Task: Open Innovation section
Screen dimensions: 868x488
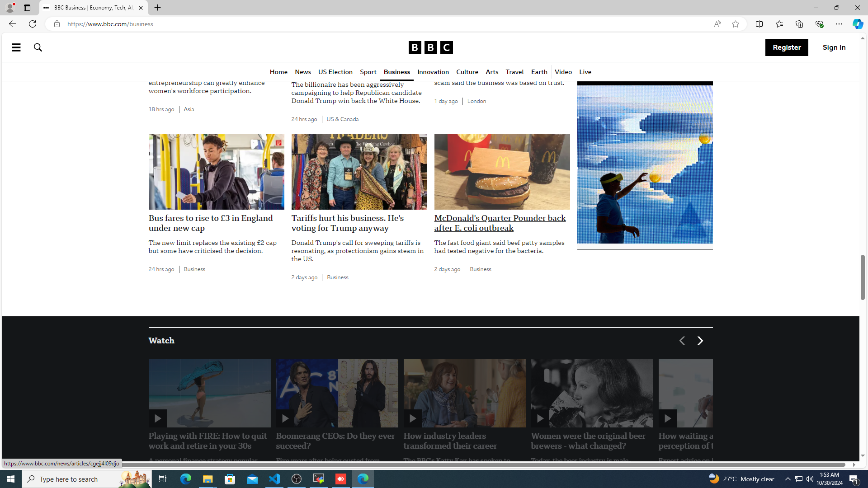Action: 433,72
